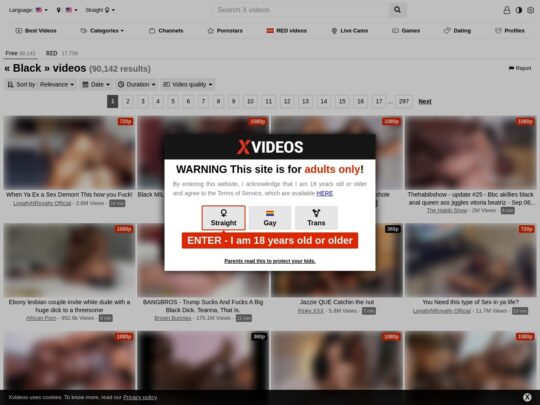Click the current page 1 button
Image resolution: width=540 pixels, height=405 pixels.
[x=112, y=101]
